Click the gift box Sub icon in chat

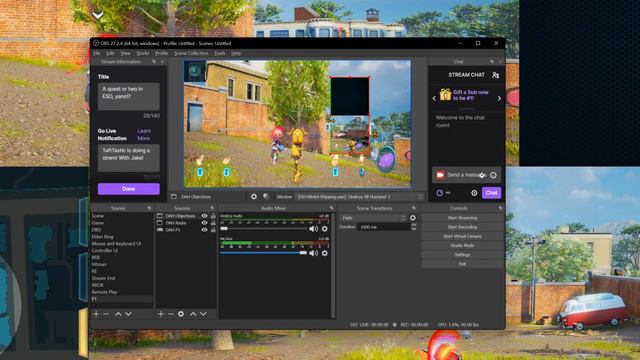445,95
